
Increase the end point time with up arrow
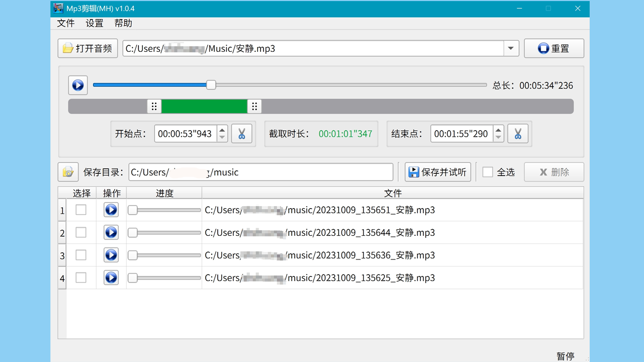tap(499, 130)
